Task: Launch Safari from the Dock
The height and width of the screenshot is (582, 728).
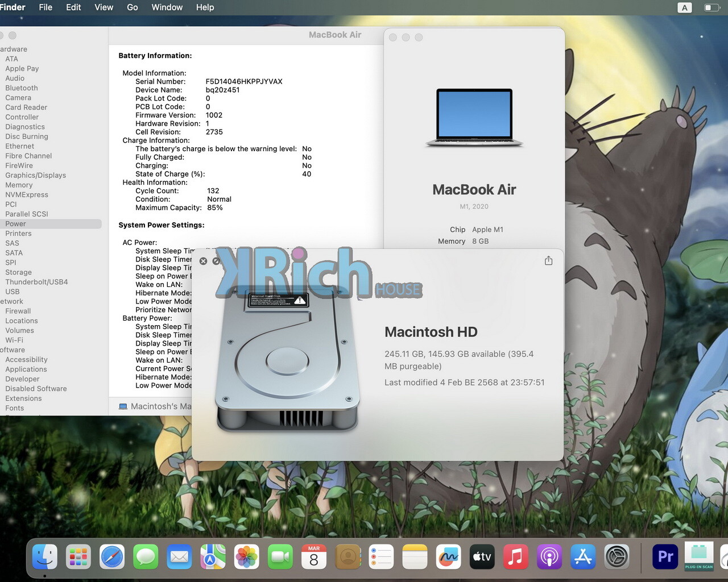Action: coord(112,557)
